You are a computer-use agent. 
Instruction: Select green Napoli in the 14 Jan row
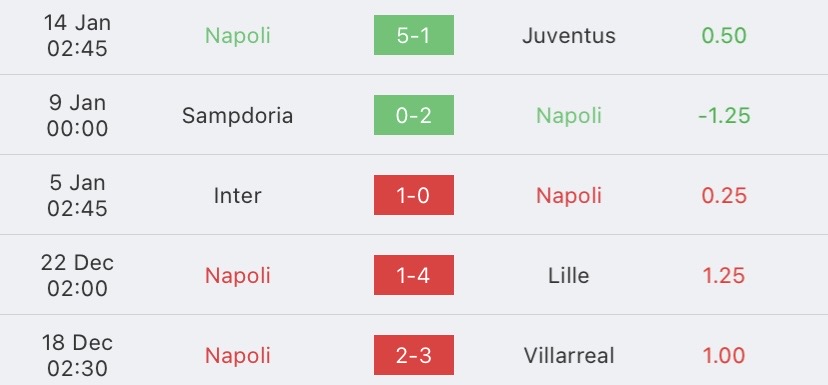(x=237, y=36)
